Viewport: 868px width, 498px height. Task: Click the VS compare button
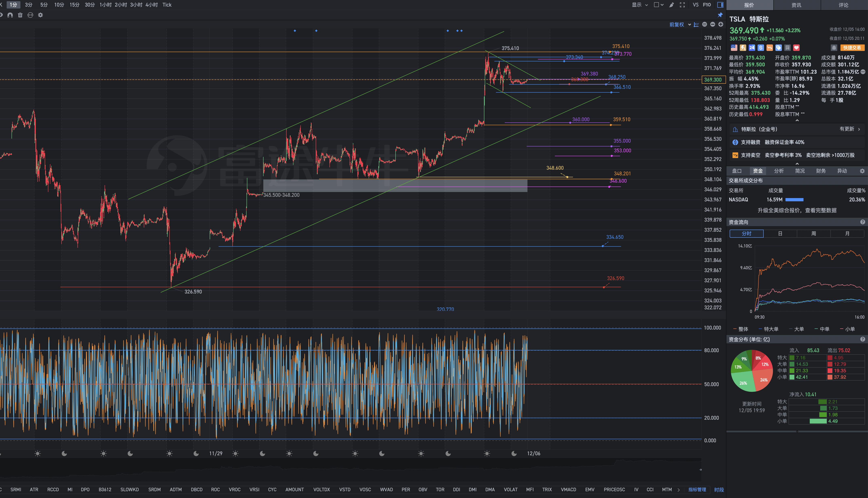click(x=695, y=5)
